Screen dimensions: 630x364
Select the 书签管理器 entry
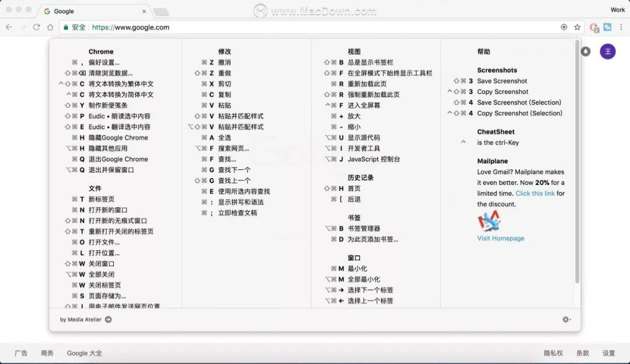click(x=363, y=229)
